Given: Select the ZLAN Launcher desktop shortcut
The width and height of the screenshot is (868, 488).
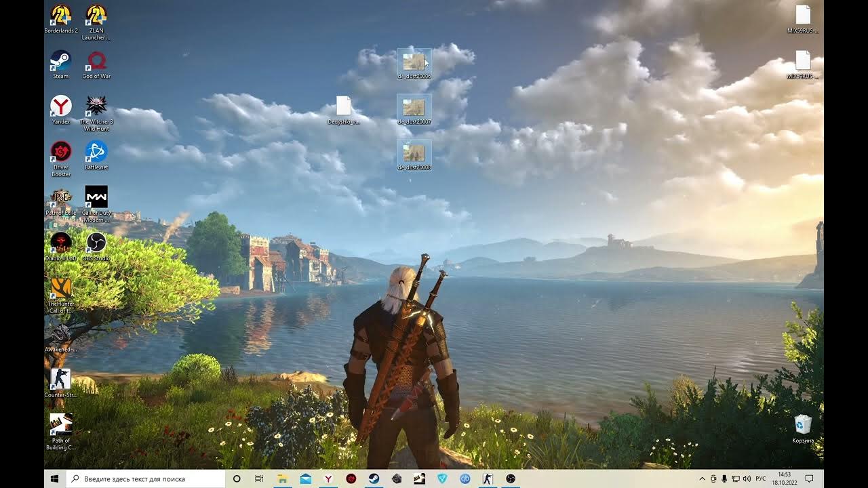Looking at the screenshot, I should click(x=96, y=22).
